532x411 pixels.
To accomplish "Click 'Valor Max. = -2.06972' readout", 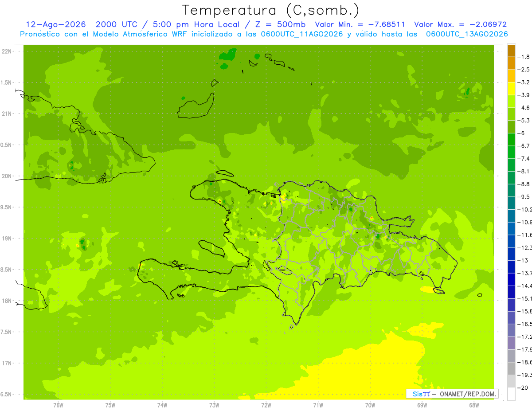I will 461,24.
